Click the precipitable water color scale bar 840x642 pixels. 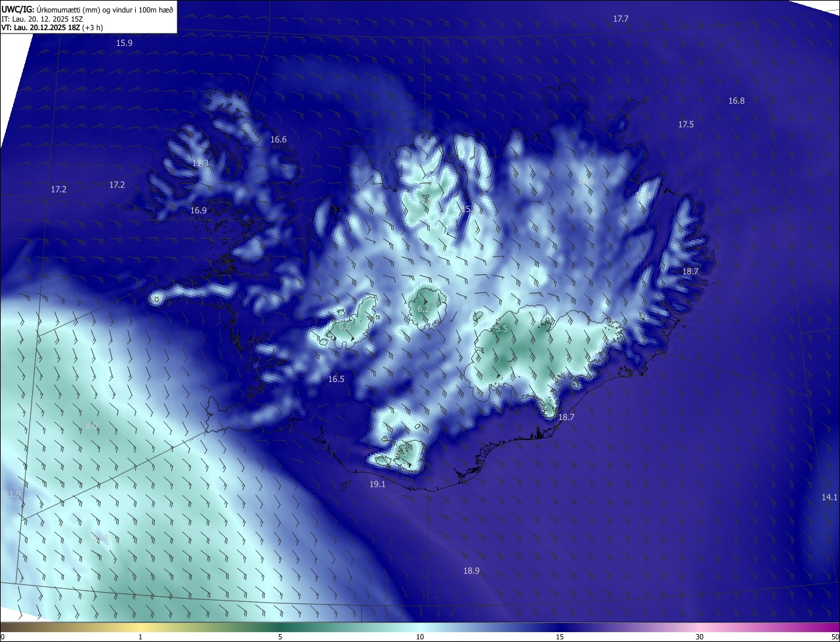[420, 628]
